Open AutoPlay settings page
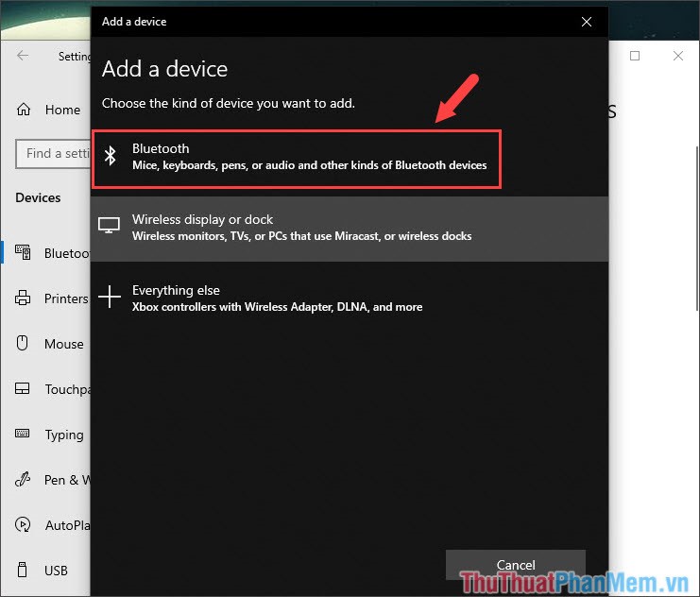The image size is (700, 597). [x=47, y=525]
